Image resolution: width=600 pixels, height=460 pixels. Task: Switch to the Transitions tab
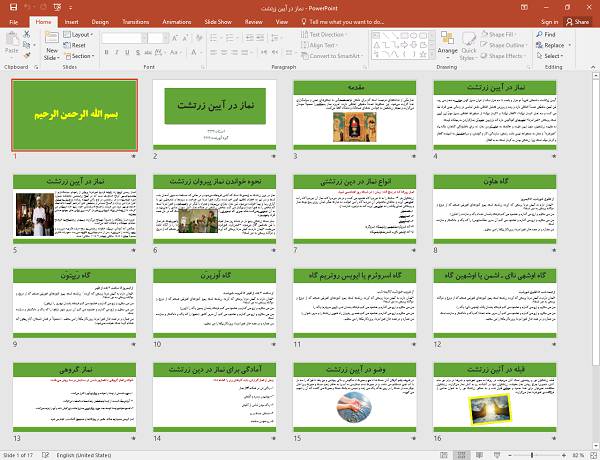pyautogui.click(x=135, y=22)
